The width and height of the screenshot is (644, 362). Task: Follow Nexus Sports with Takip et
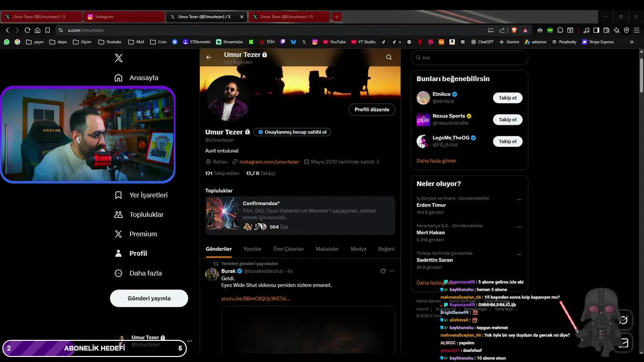tap(508, 120)
